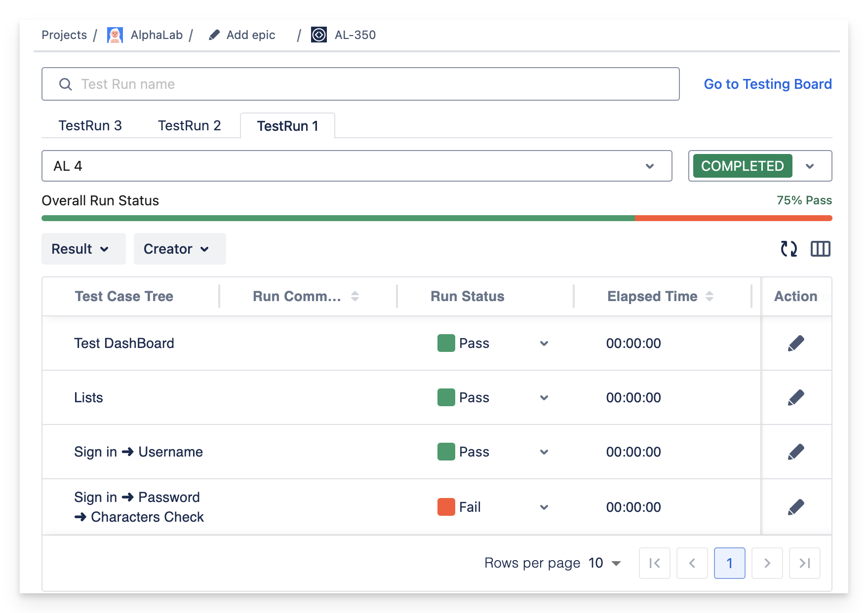
Task: Click edit pencil for Lists row
Action: click(796, 397)
